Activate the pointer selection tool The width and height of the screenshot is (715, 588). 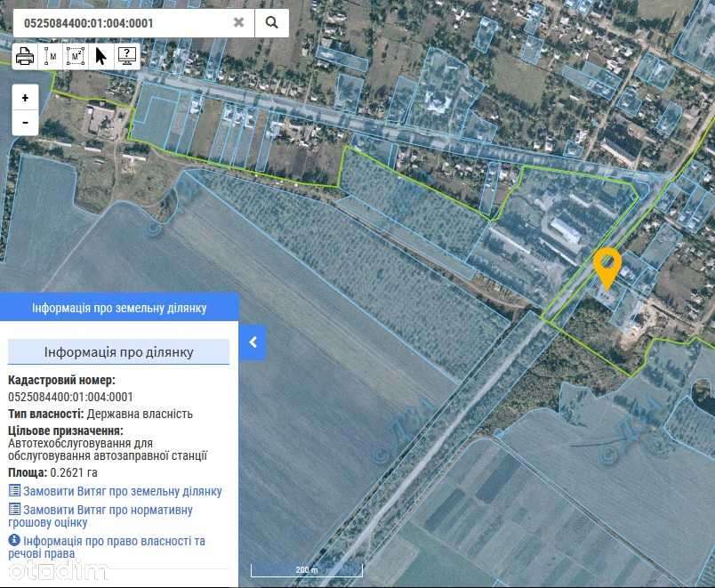pos(100,57)
